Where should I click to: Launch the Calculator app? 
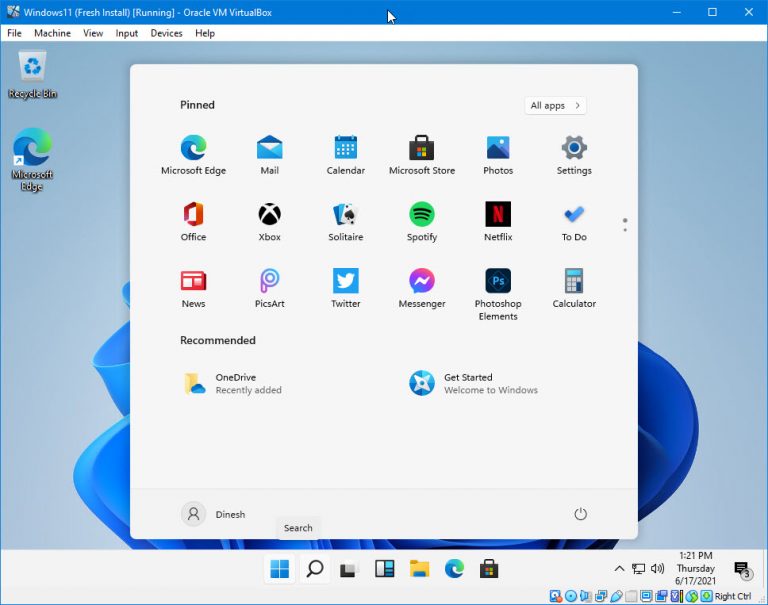coord(574,288)
